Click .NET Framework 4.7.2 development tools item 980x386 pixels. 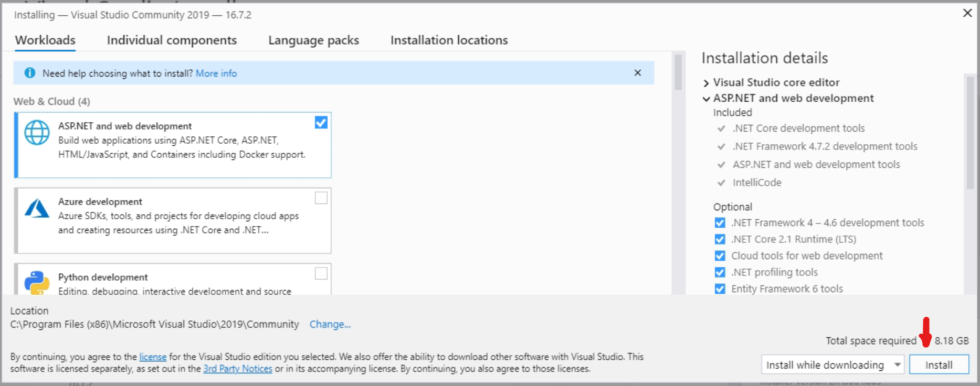(x=825, y=146)
